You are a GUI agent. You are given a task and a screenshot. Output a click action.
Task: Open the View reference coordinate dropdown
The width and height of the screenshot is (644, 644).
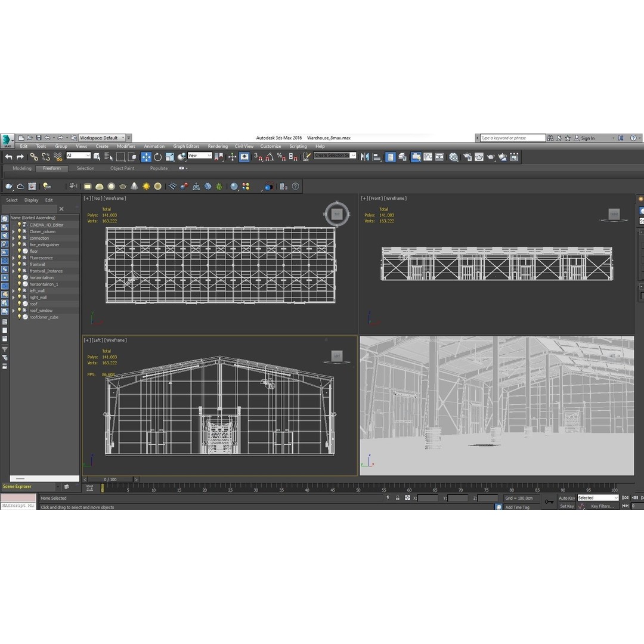tap(200, 156)
